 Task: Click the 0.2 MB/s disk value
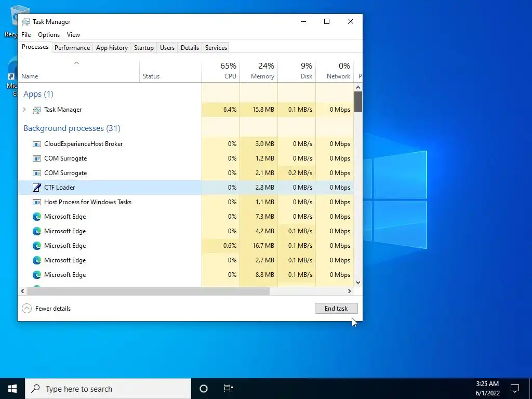pos(300,173)
